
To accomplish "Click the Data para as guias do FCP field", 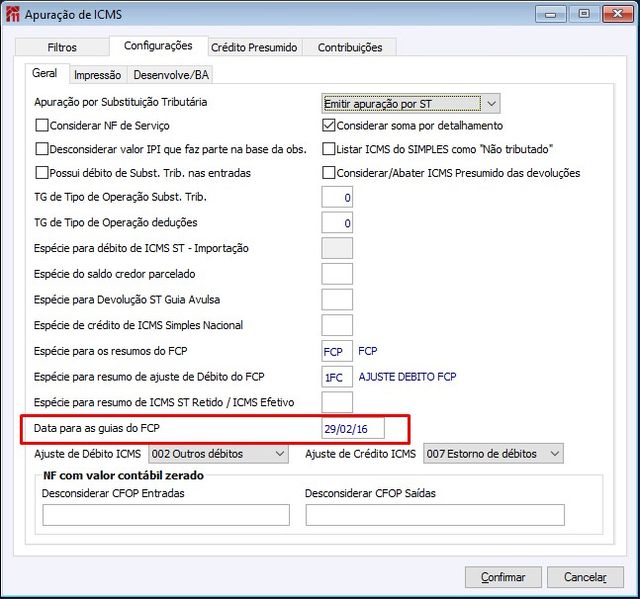I will (x=353, y=428).
